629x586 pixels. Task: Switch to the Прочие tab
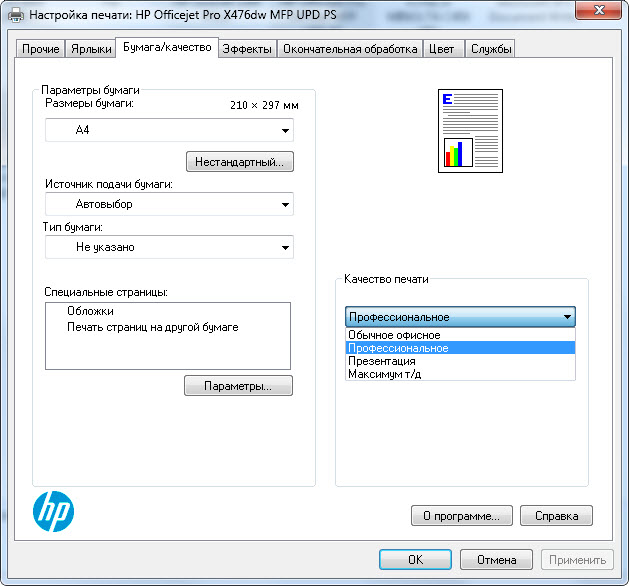tap(41, 49)
